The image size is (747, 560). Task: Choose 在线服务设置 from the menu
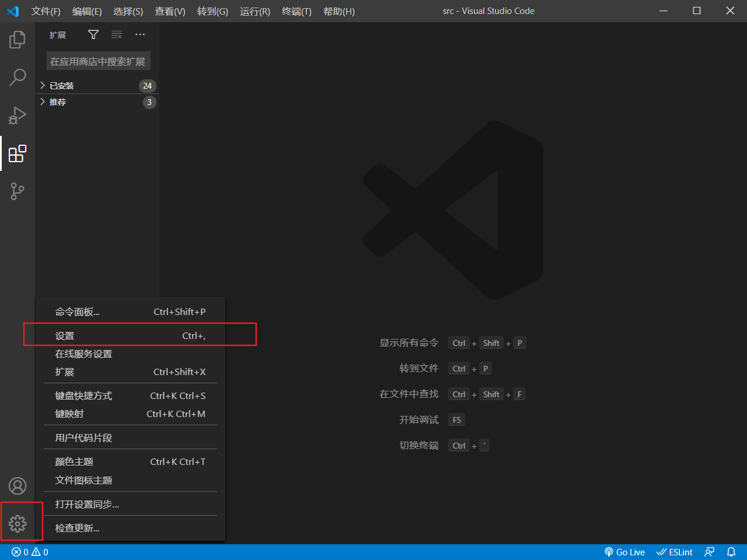pyautogui.click(x=131, y=354)
